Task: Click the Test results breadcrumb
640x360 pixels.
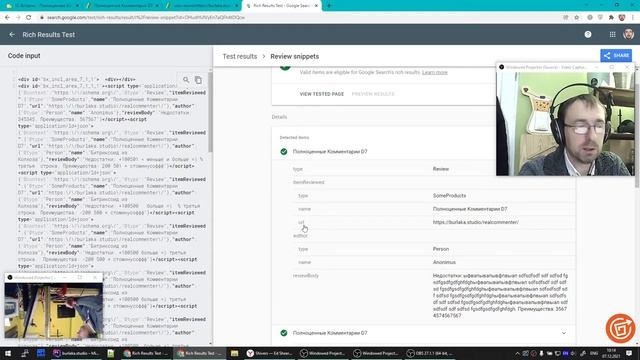Action: [x=240, y=56]
